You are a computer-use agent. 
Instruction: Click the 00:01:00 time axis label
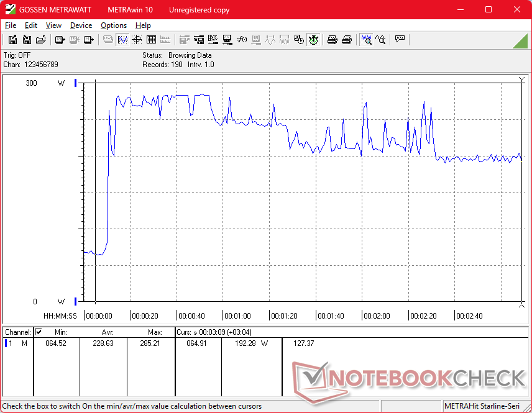point(237,316)
